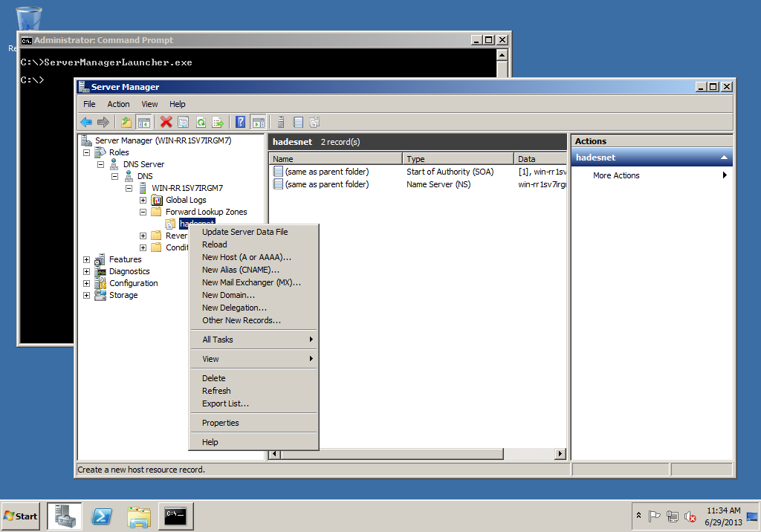Click the Properties toolbar icon
The width and height of the screenshot is (761, 532).
coord(184,123)
